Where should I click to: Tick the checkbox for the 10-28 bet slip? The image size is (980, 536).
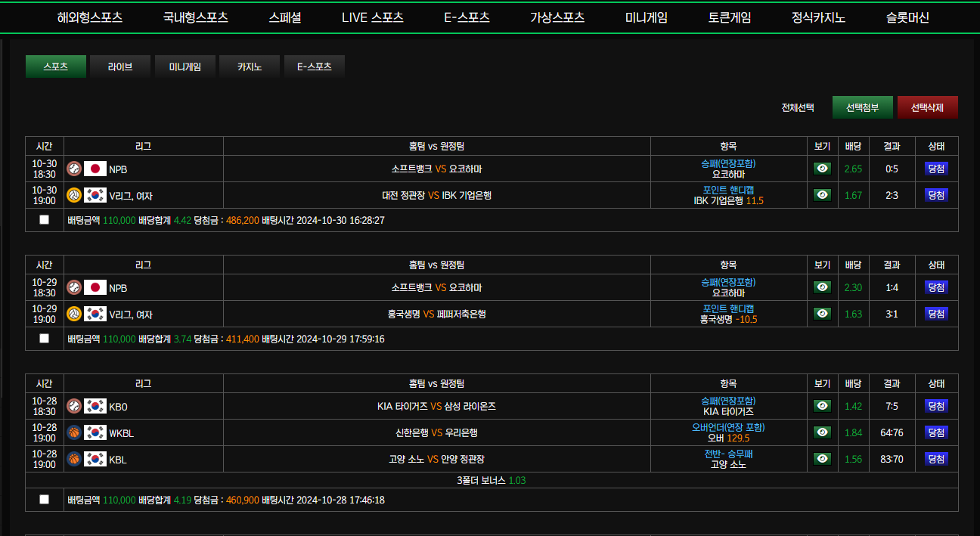coord(44,500)
